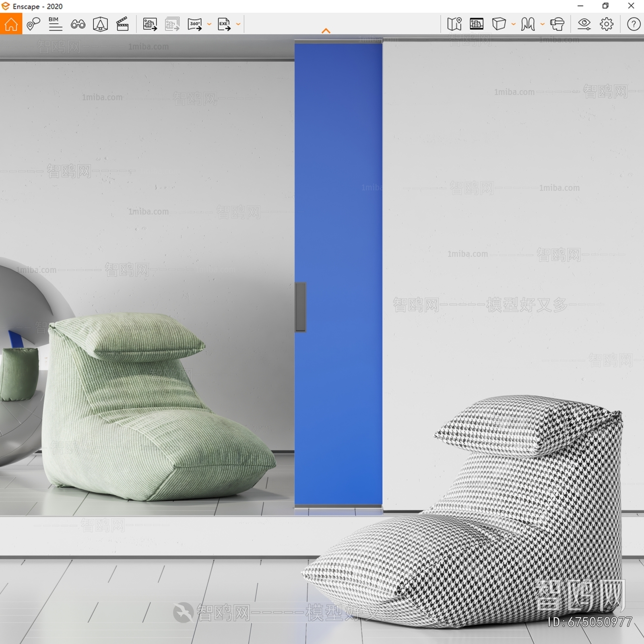Toggle the Safe Frame icon

pos(477,24)
